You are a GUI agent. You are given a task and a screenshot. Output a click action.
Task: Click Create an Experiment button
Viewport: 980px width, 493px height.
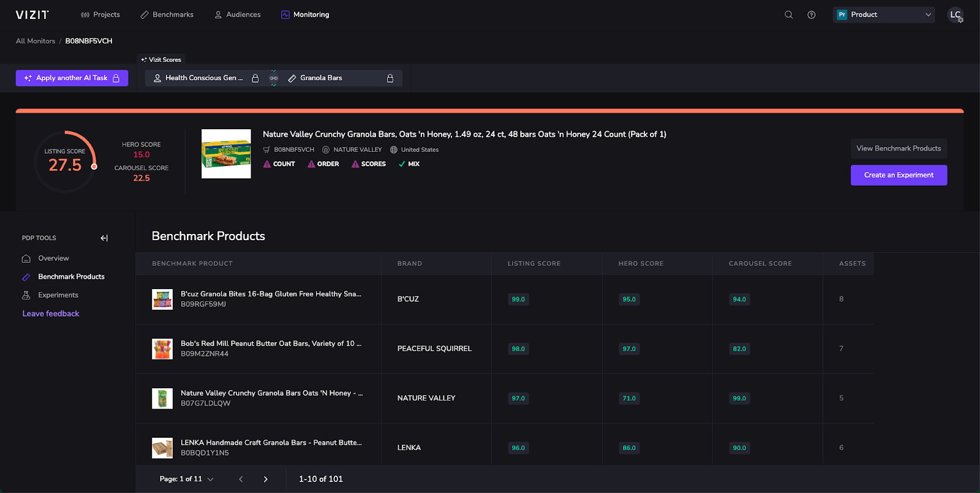(x=899, y=175)
